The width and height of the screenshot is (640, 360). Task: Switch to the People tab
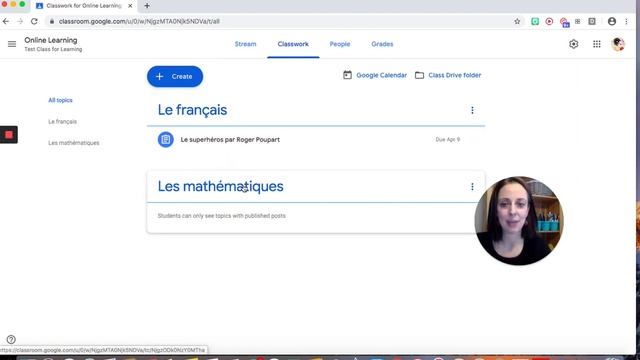[340, 44]
